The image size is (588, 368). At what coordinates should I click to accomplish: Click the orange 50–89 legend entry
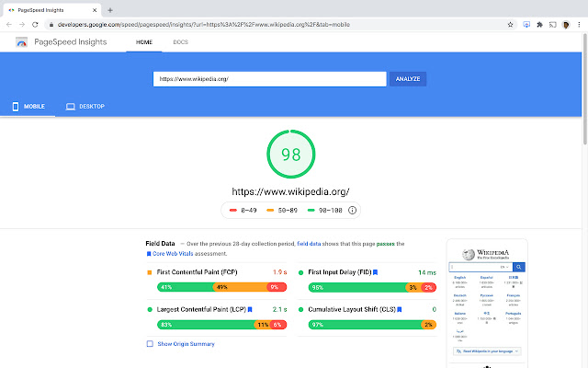tap(282, 211)
